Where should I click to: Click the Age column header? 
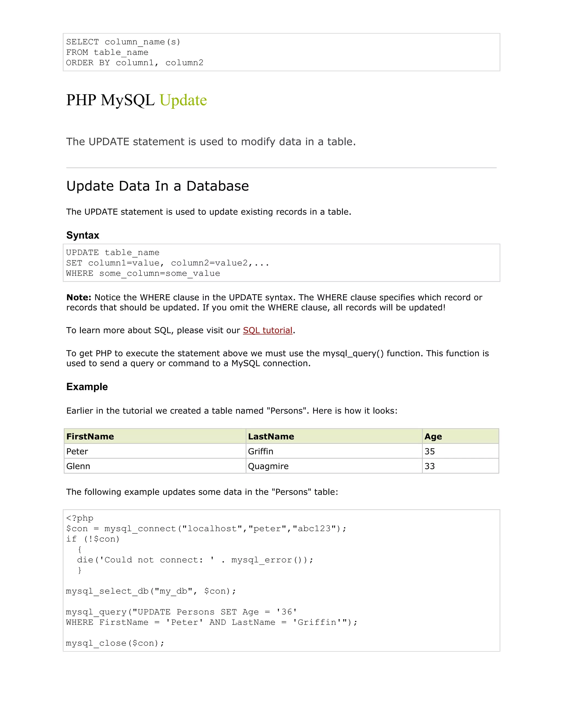click(x=433, y=436)
